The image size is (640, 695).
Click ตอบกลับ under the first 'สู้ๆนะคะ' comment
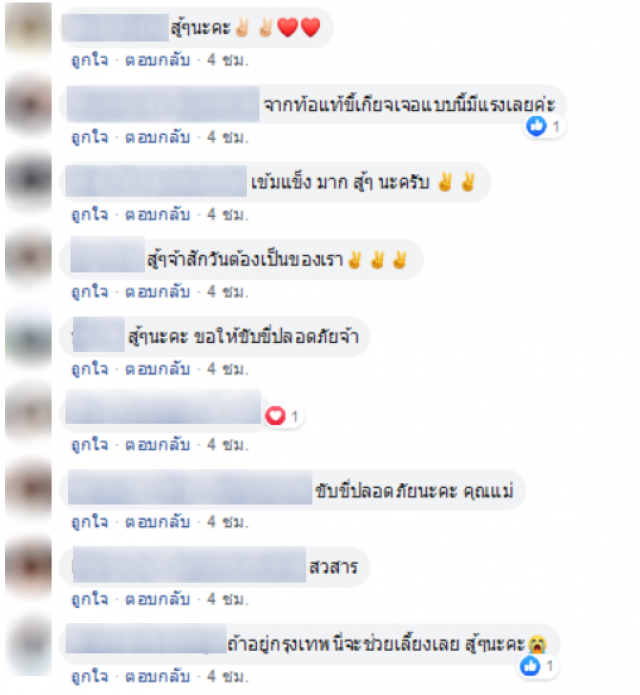[158, 59]
